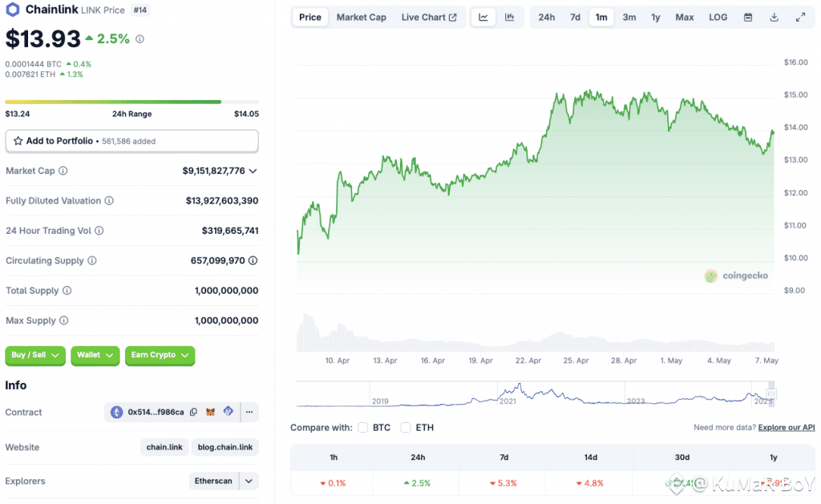Toggle ETH comparison checkbox

point(406,428)
